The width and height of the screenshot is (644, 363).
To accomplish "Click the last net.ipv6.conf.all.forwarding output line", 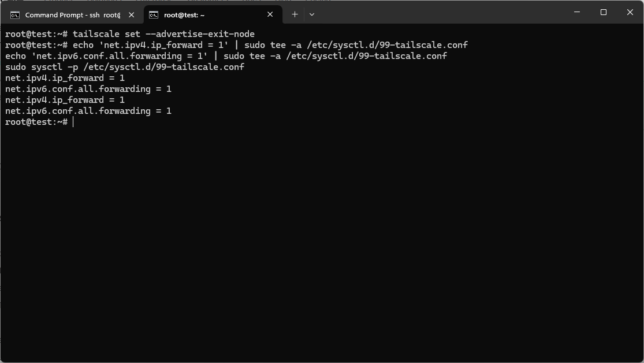I will [x=88, y=111].
